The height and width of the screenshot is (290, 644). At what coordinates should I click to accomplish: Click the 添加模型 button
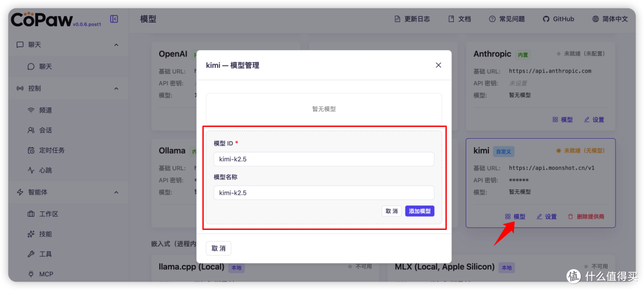pos(420,211)
